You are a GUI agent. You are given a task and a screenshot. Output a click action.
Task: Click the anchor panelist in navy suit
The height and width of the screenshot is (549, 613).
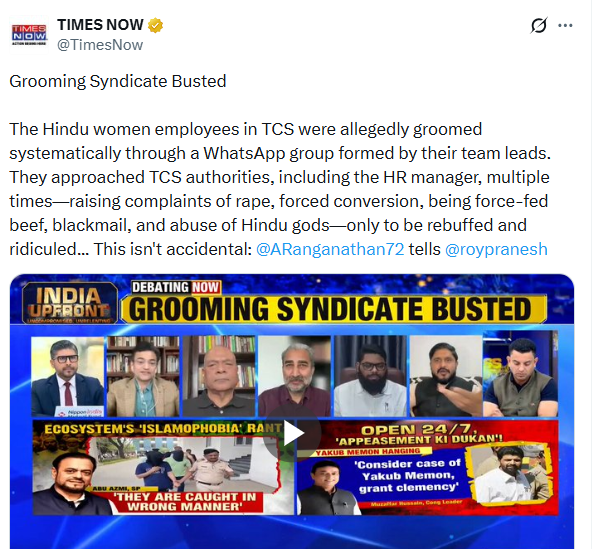tap(67, 377)
